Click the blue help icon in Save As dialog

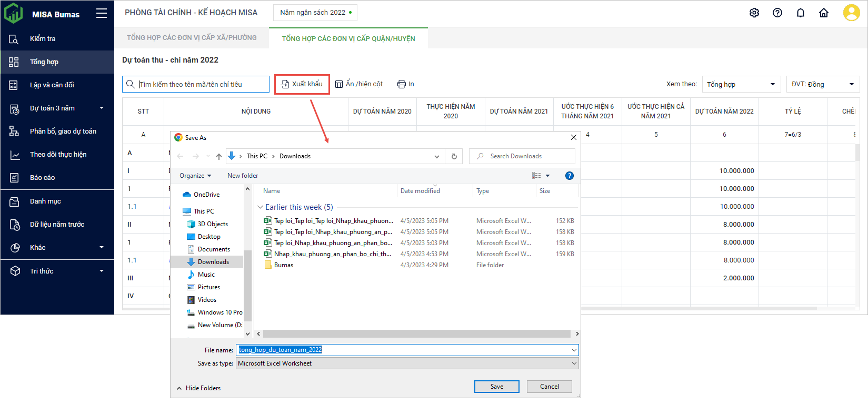[x=569, y=176]
